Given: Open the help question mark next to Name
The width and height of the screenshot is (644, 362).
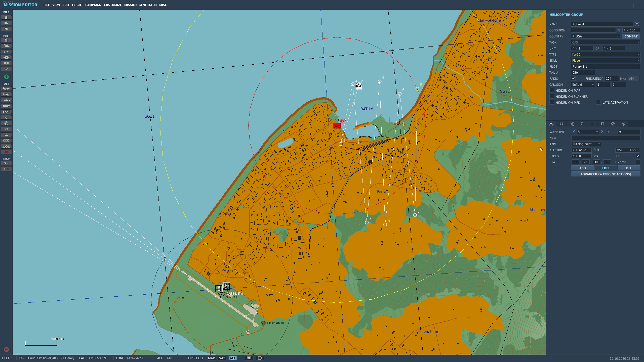Looking at the screenshot, I should tap(637, 24).
